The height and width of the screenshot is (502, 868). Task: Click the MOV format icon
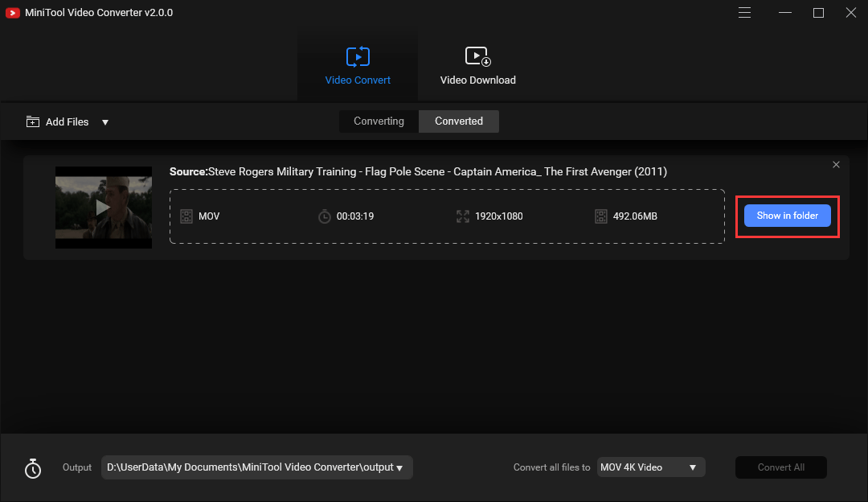tap(186, 216)
